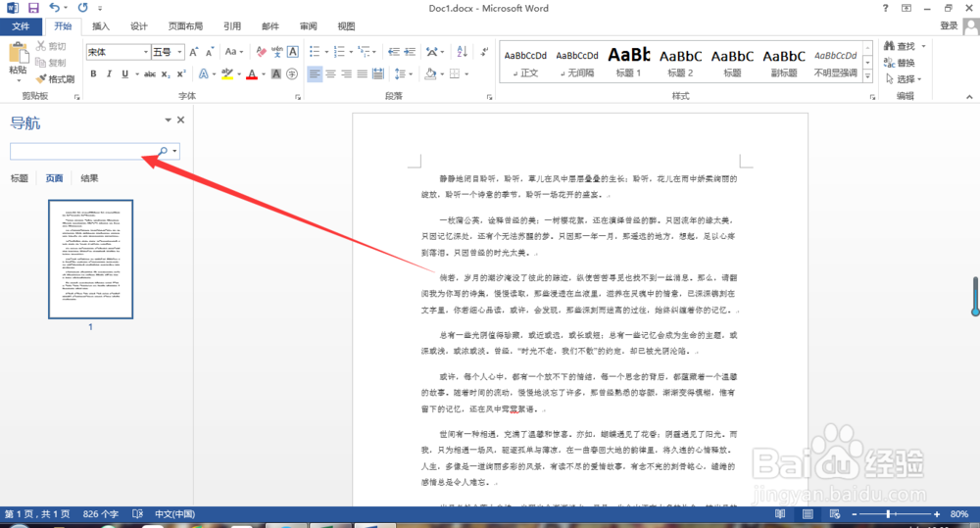Align text left
Viewport: 980px width, 528px height.
coord(315,73)
